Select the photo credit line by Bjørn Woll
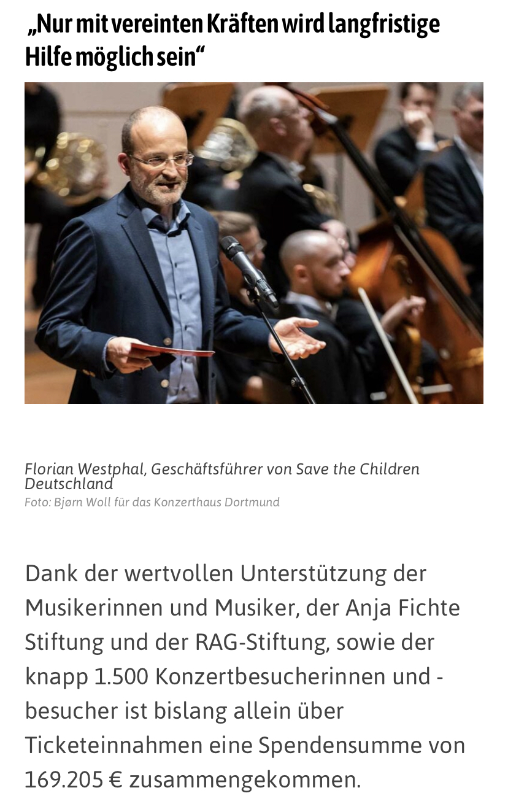Image resolution: width=508 pixels, height=812 pixels. click(152, 502)
